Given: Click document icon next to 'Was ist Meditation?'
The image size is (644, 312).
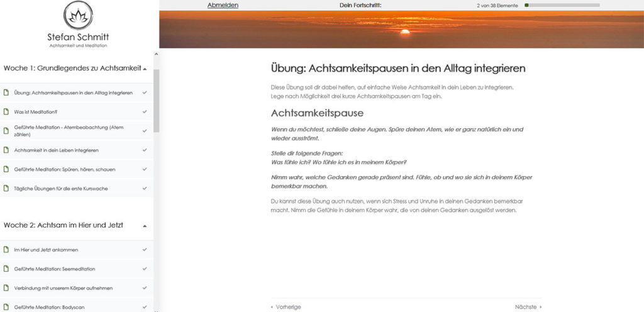Looking at the screenshot, I should pyautogui.click(x=6, y=112).
